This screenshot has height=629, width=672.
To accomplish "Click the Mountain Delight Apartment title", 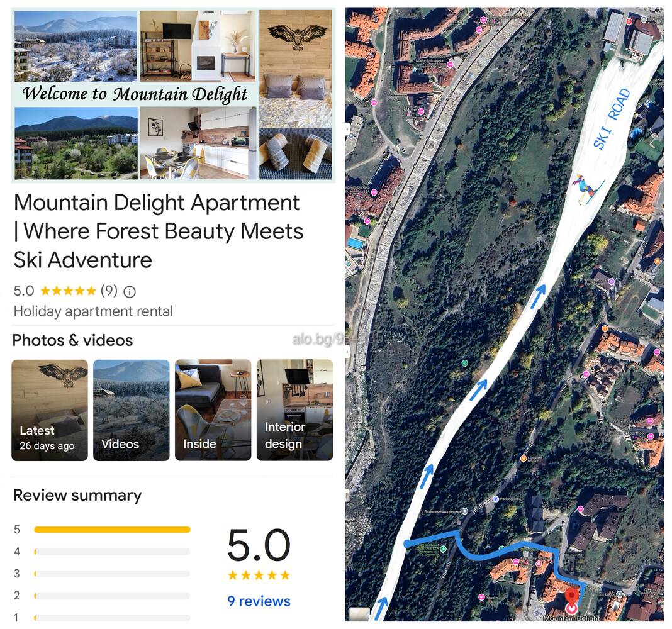I will coord(159,231).
